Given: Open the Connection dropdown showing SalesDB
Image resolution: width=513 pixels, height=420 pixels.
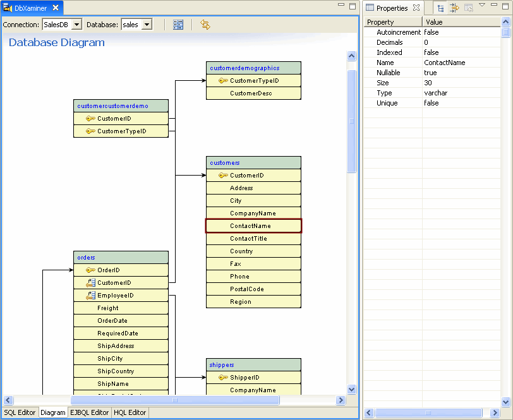Looking at the screenshot, I should [78, 24].
